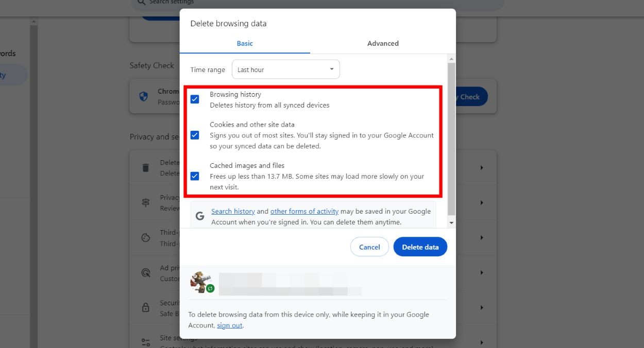Click 'Deletes history from all synced devices' text
The image size is (644, 348).
(269, 105)
